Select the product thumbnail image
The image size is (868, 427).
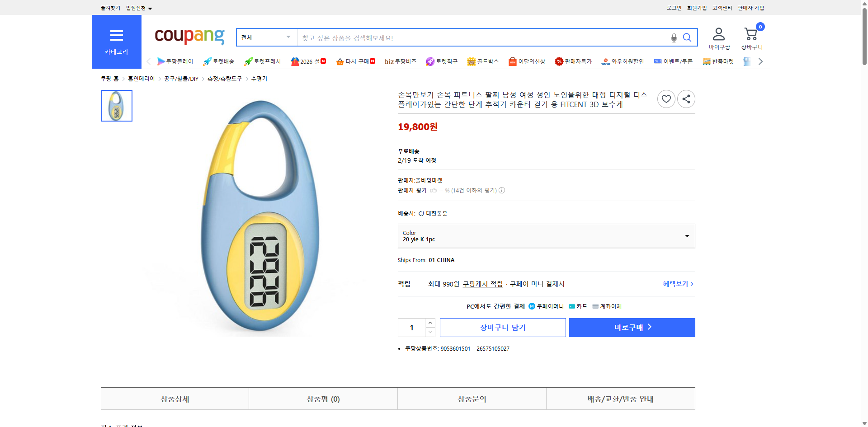116,105
